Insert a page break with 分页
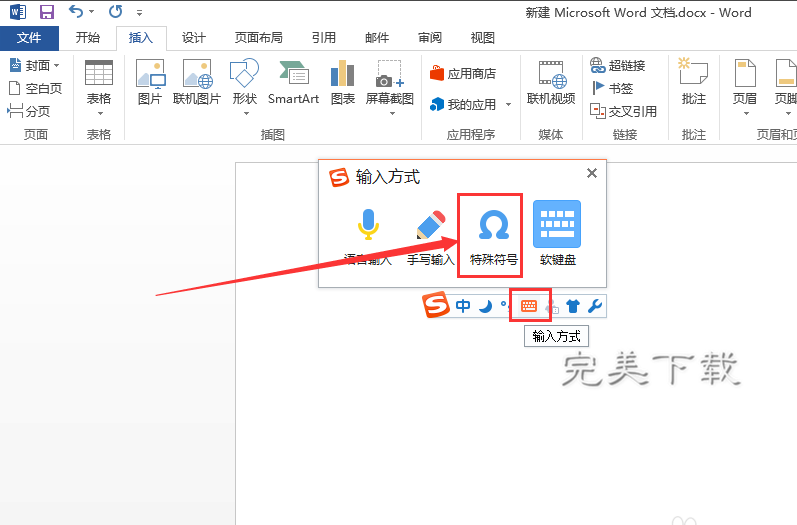Screen dimensions: 797x525 (29, 111)
